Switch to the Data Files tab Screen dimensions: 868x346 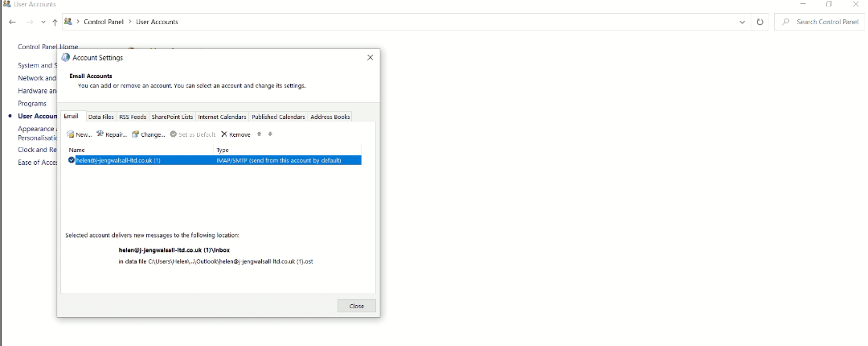(100, 117)
